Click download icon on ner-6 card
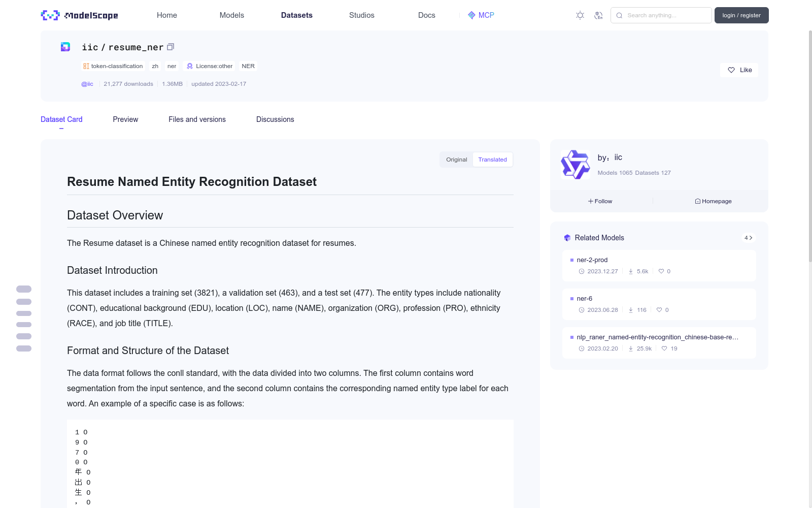The height and width of the screenshot is (508, 812). 631,310
